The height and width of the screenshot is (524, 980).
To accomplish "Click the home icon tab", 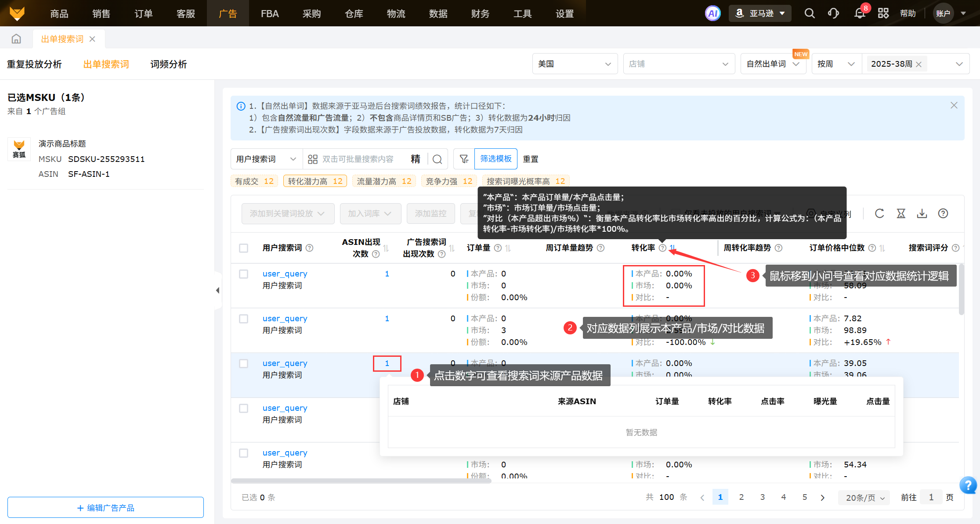I will coord(16,39).
